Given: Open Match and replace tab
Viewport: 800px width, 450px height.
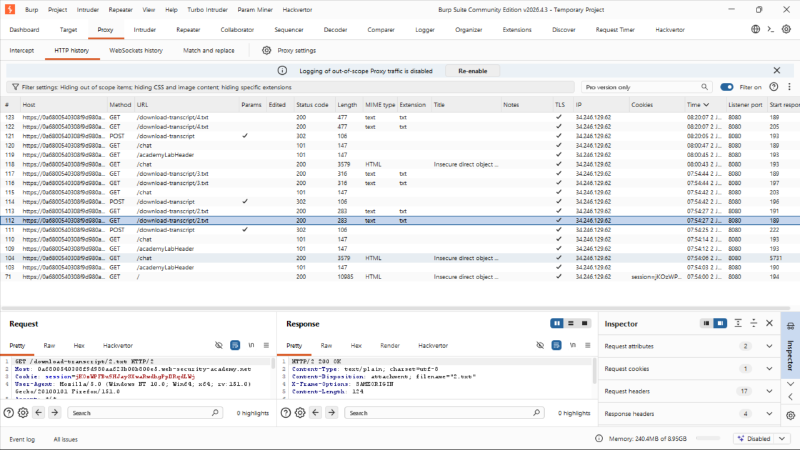Looking at the screenshot, I should (209, 51).
